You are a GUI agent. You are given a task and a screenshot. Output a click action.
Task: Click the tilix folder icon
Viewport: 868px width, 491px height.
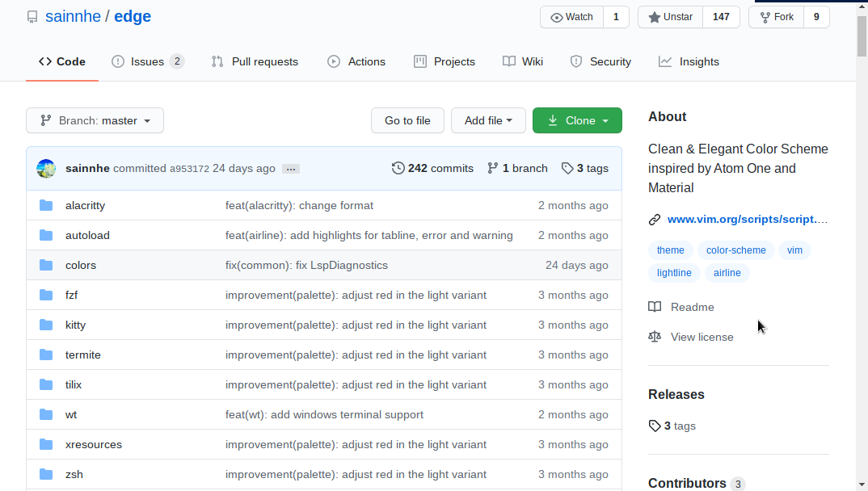46,385
